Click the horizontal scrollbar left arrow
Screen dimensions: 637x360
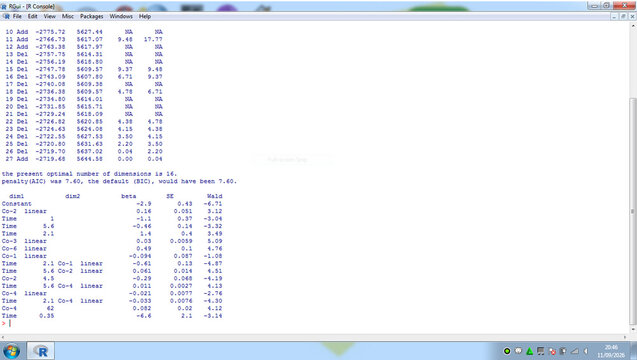(x=3, y=337)
